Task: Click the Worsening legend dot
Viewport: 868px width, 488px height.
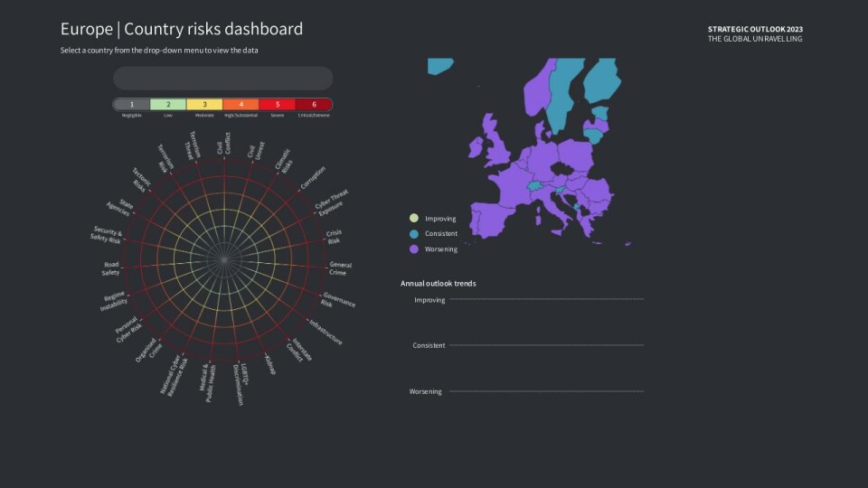Action: 413,249
